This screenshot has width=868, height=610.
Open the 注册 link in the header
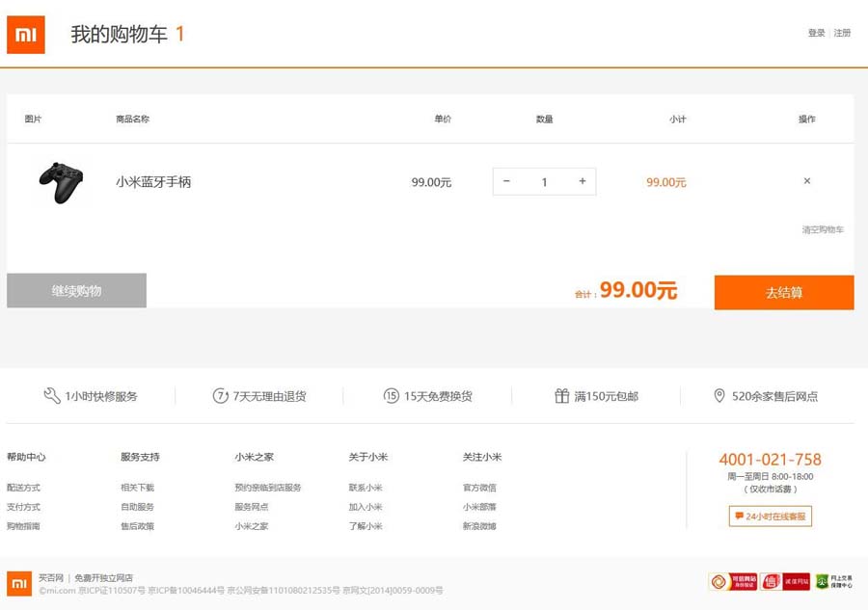843,33
